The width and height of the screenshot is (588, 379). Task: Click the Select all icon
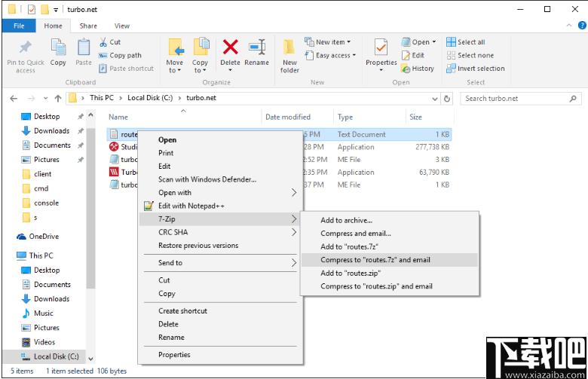click(451, 42)
